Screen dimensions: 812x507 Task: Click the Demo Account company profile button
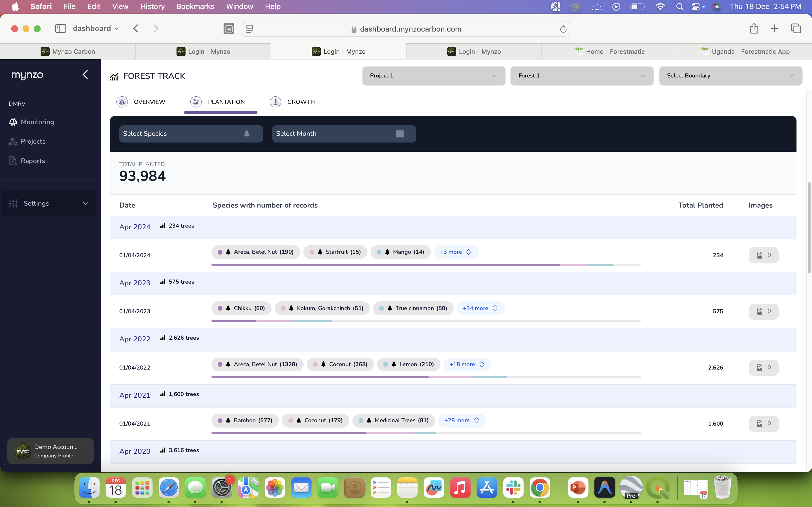[50, 451]
